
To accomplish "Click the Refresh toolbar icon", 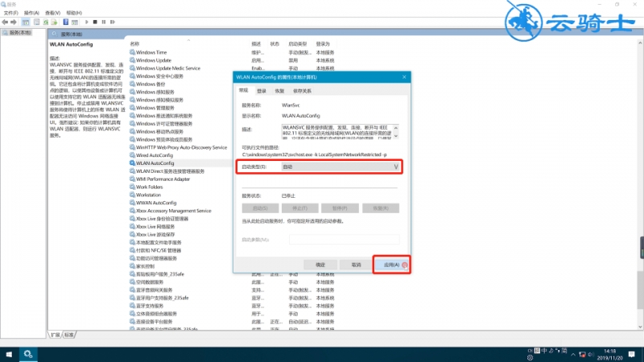I will (x=46, y=23).
